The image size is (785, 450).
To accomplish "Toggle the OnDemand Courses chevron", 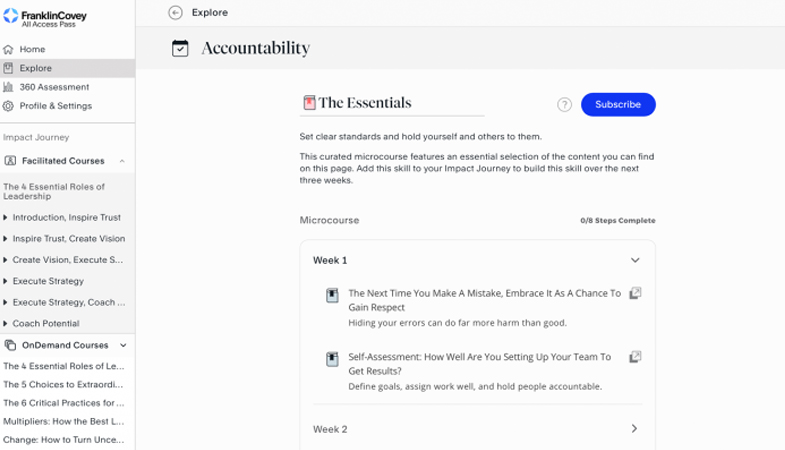I will [123, 345].
